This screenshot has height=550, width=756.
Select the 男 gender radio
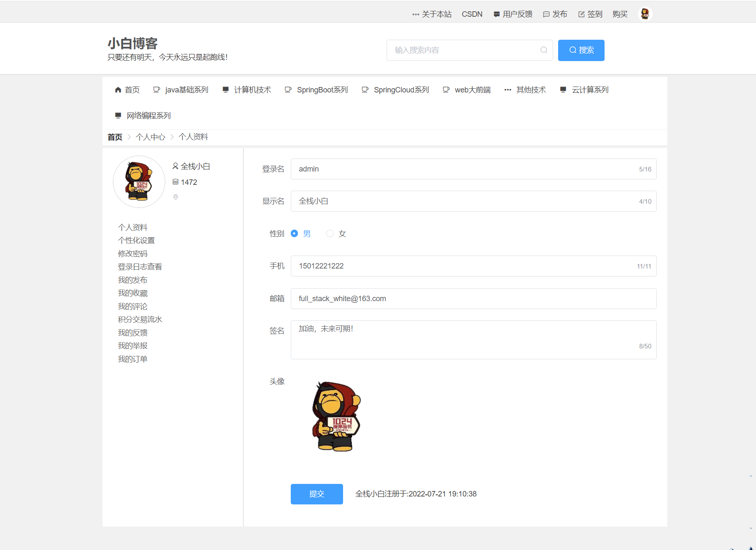[295, 234]
